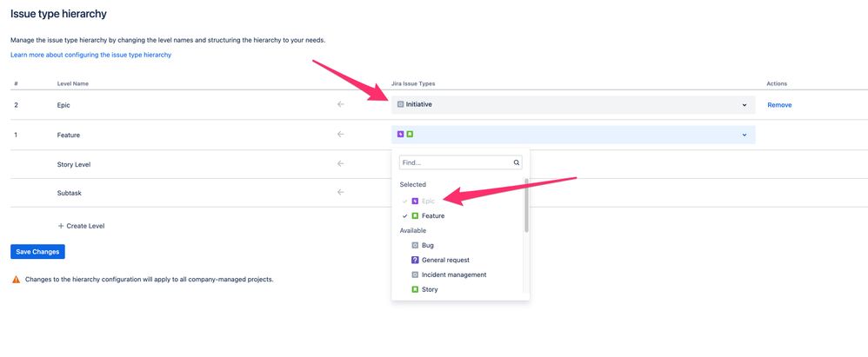Click the Story Level name
Image resolution: width=868 pixels, height=357 pixels.
point(74,164)
